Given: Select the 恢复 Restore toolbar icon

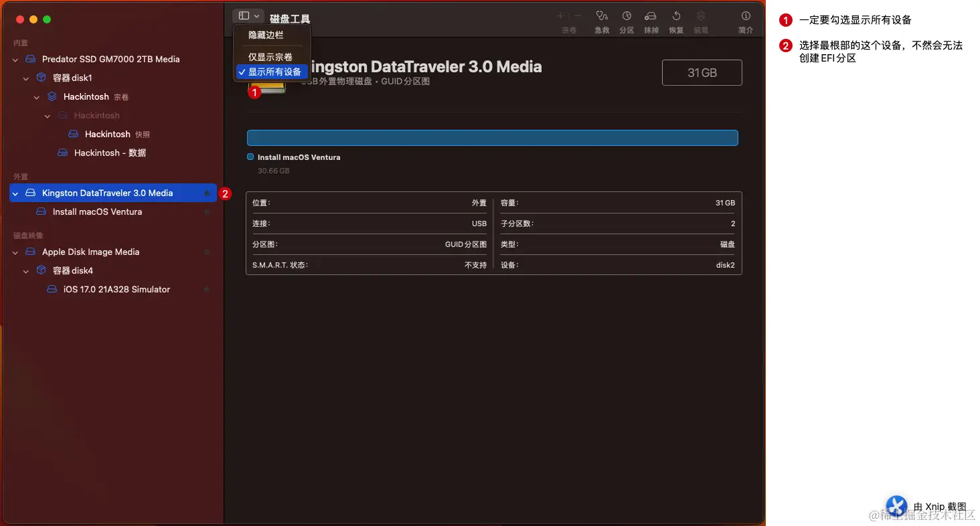Looking at the screenshot, I should (x=676, y=16).
